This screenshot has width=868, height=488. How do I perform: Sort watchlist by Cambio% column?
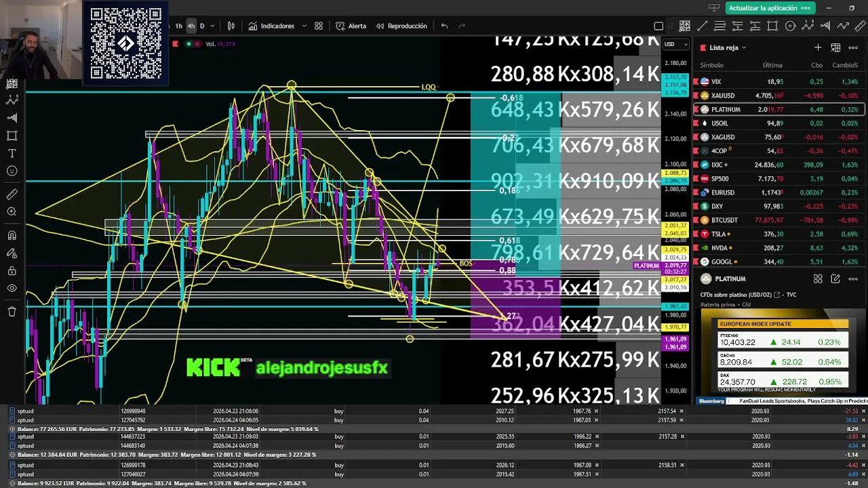coord(845,65)
